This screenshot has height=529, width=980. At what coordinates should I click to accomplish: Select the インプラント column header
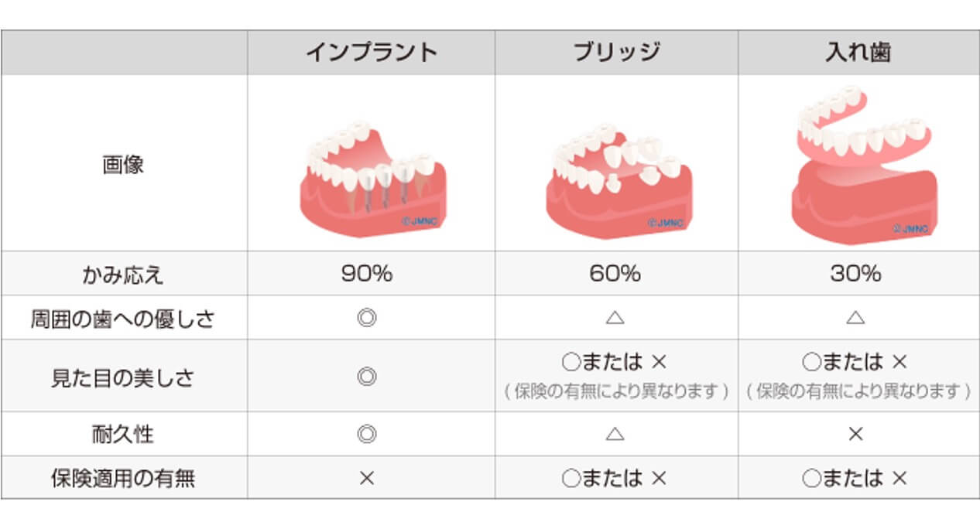pos(372,52)
